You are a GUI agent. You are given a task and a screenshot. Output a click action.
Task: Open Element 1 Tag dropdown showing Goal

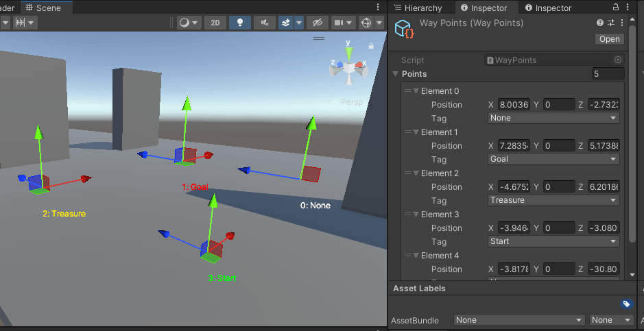[553, 159]
